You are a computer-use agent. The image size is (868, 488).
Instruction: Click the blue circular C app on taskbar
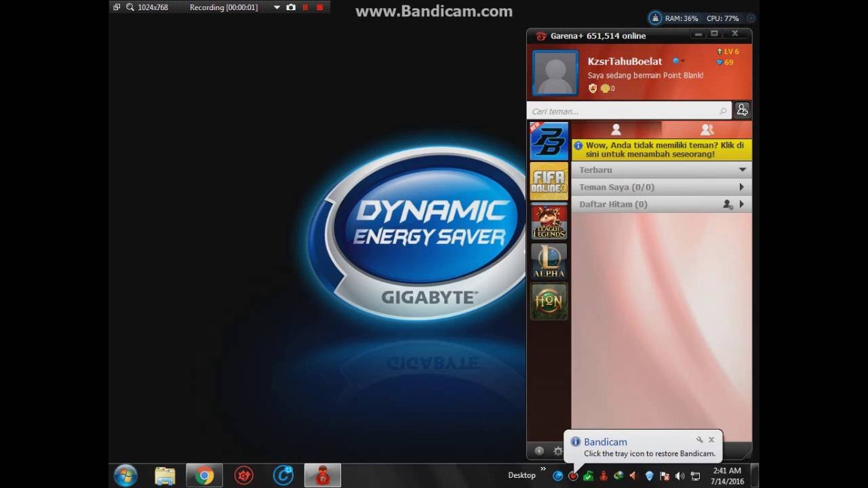click(283, 476)
